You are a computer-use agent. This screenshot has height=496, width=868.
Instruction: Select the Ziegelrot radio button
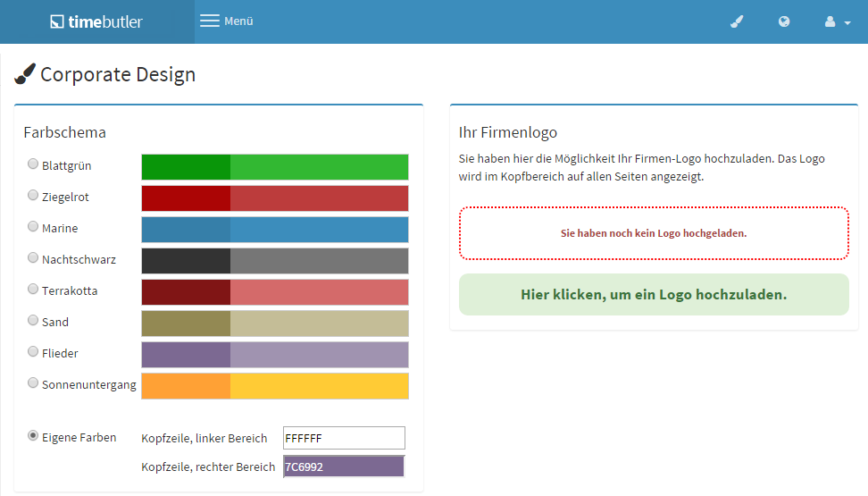coord(33,196)
